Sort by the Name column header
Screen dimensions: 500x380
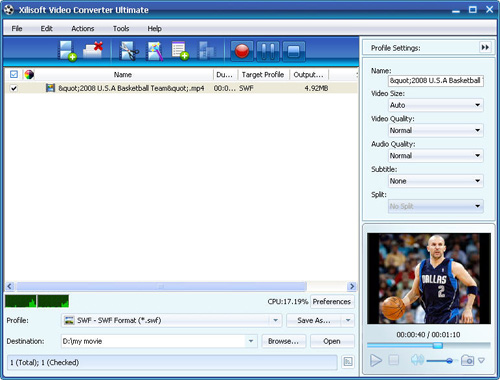123,74
